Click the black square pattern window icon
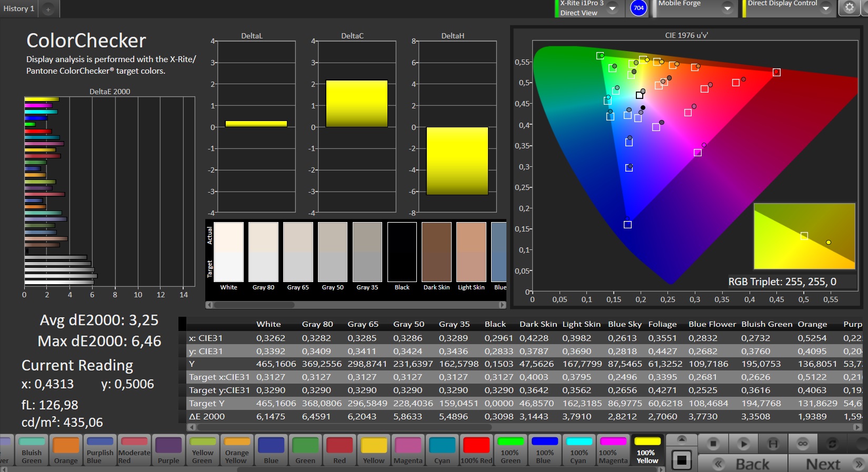868x472 pixels. tap(682, 460)
